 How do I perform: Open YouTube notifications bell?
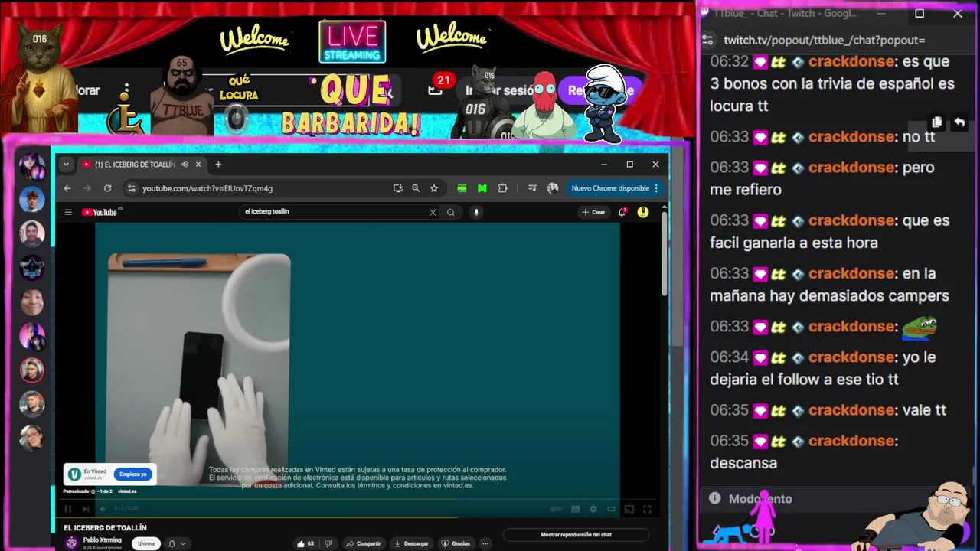[x=622, y=212]
